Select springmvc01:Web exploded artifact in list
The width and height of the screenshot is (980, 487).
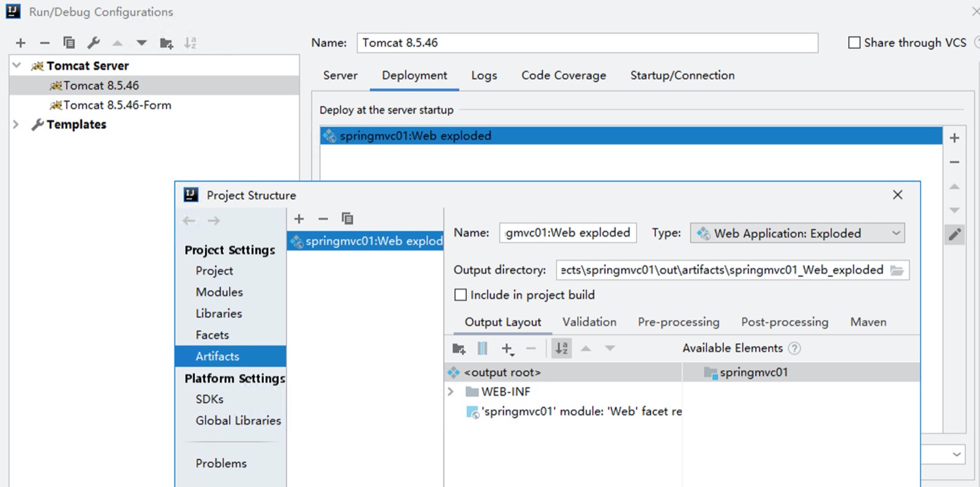pos(365,241)
